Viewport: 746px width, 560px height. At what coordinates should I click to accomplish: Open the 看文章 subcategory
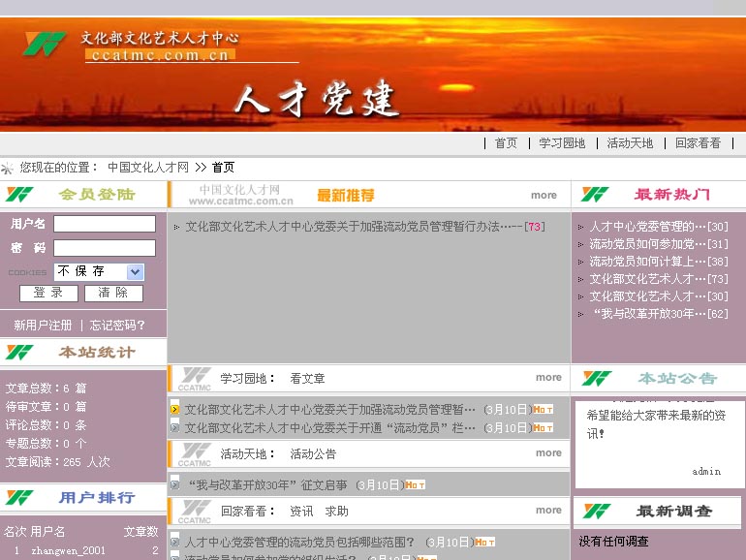click(x=307, y=379)
